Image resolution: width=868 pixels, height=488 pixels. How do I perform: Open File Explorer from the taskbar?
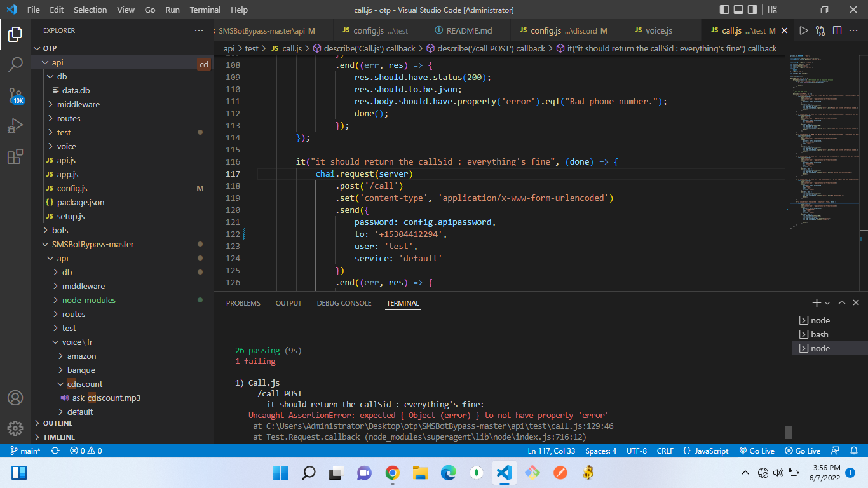[420, 473]
